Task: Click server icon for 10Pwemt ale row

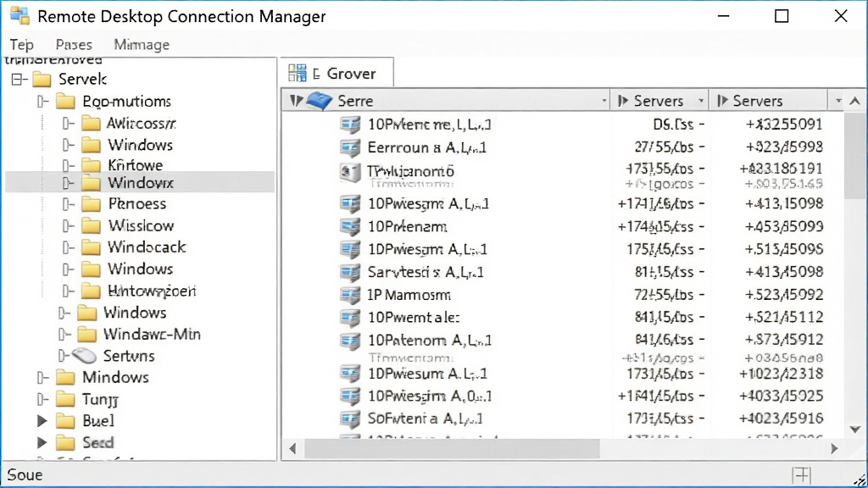Action: pos(350,318)
